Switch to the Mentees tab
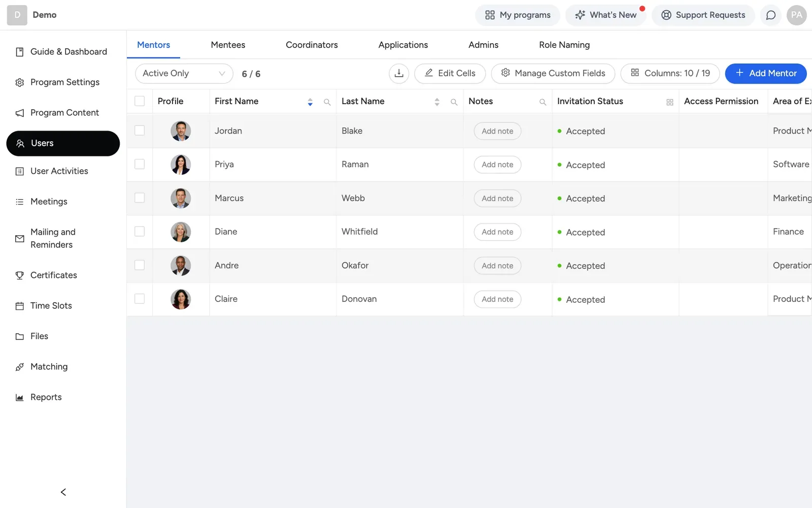The image size is (812, 508). click(228, 45)
